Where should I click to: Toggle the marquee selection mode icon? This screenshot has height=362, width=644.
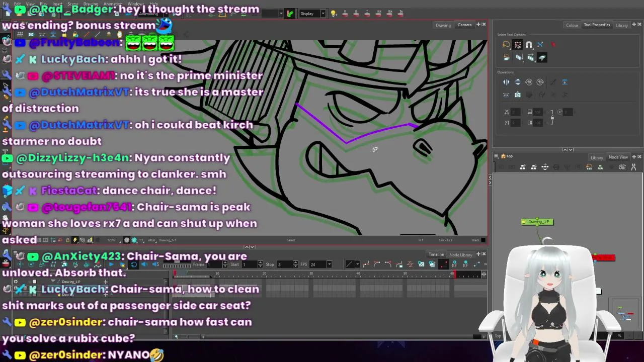coord(518,45)
